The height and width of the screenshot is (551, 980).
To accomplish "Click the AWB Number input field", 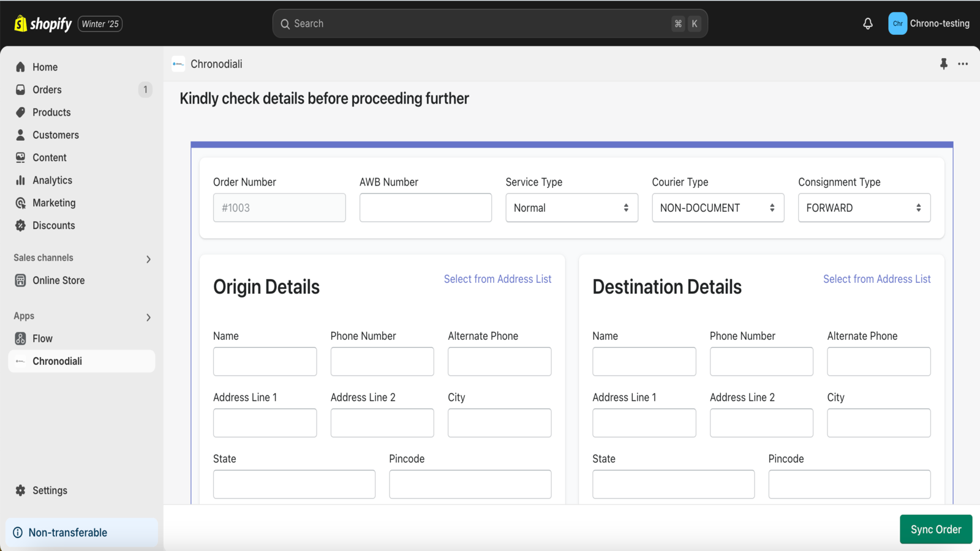I will click(x=425, y=208).
